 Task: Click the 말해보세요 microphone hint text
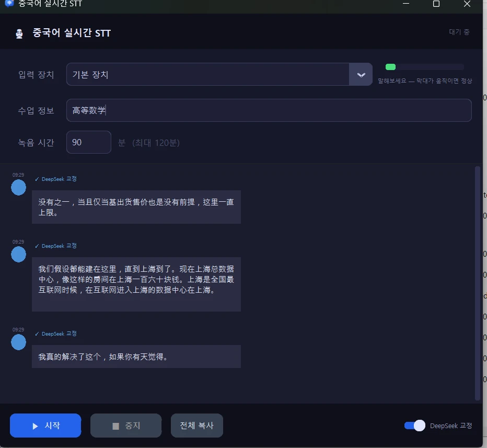[x=425, y=81]
